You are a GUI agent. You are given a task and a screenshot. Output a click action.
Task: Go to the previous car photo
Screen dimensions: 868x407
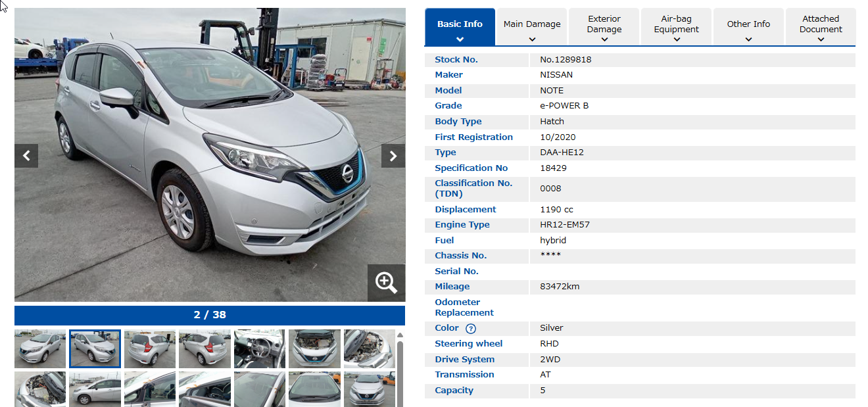tap(26, 156)
